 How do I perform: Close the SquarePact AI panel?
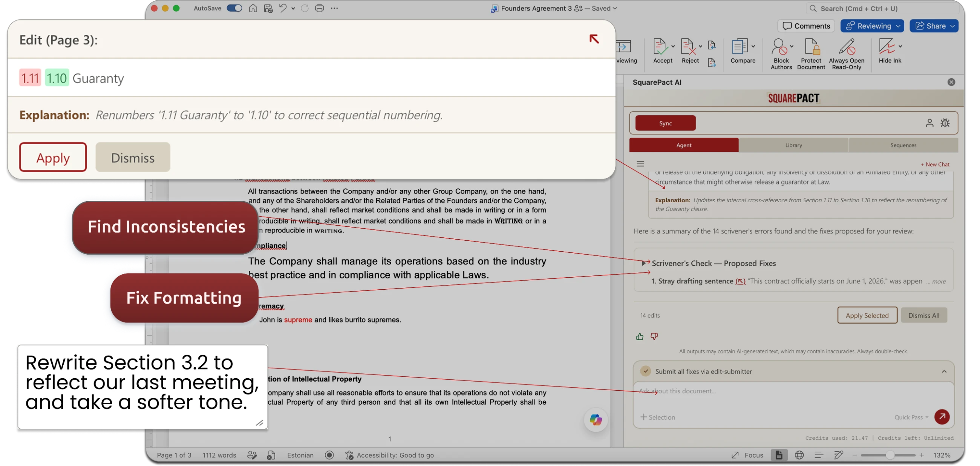click(951, 82)
